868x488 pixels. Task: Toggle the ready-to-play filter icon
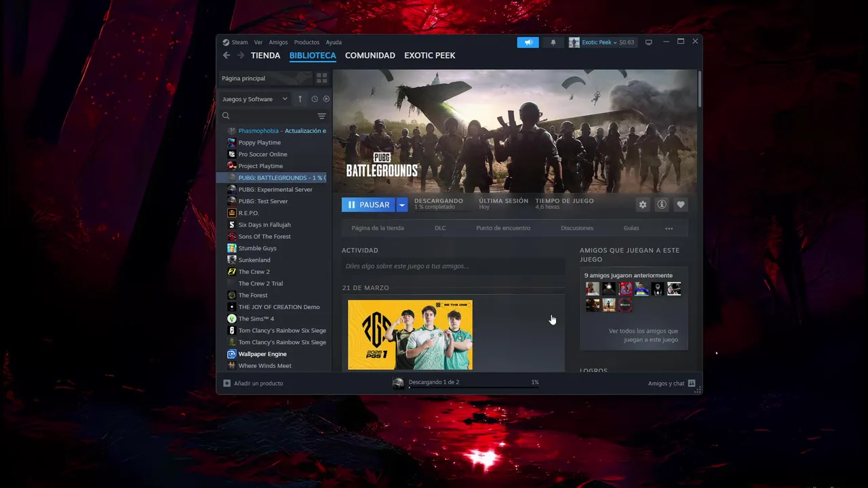coord(326,99)
